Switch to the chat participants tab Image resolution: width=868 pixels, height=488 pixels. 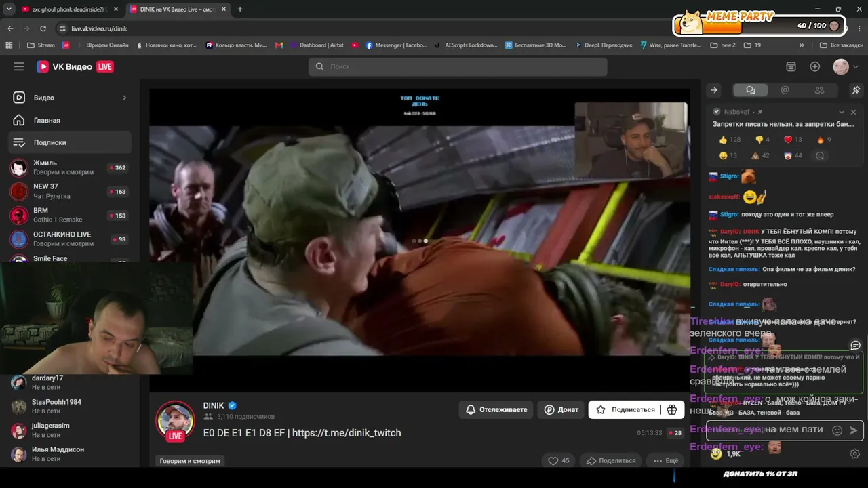pos(819,90)
